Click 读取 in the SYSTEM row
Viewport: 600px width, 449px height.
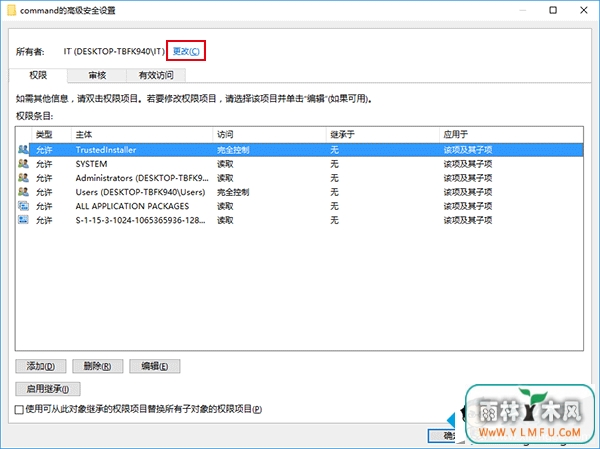tap(225, 164)
